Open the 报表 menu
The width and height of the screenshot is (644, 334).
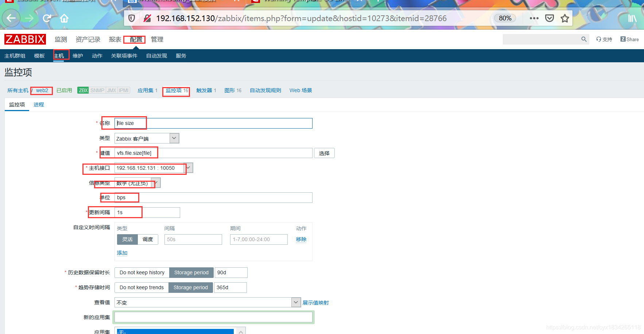115,39
